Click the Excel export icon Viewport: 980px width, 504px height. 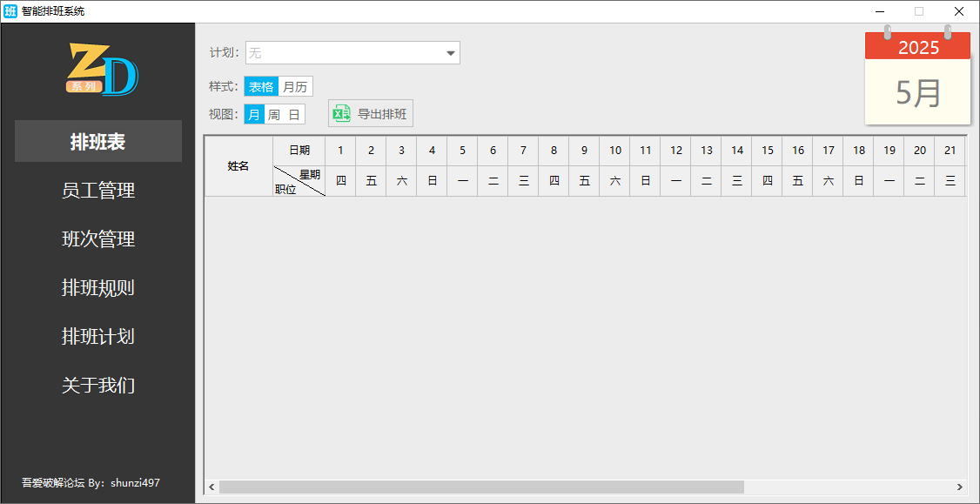tap(342, 114)
